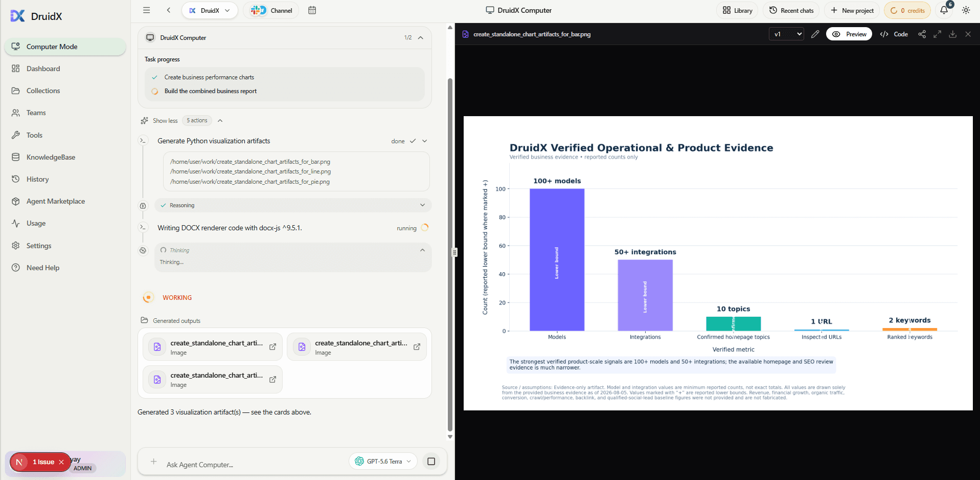Switch to Code view
Viewport: 980px width, 480px height.
894,34
